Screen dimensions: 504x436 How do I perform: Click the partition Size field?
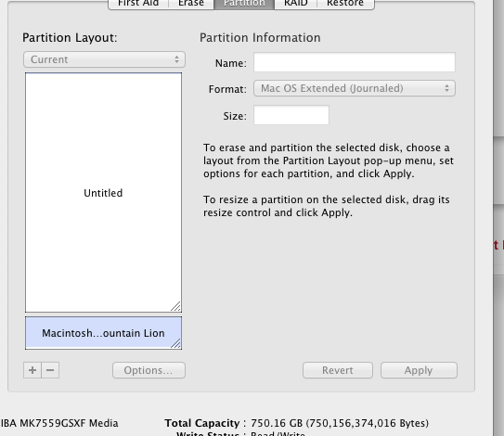tap(291, 115)
